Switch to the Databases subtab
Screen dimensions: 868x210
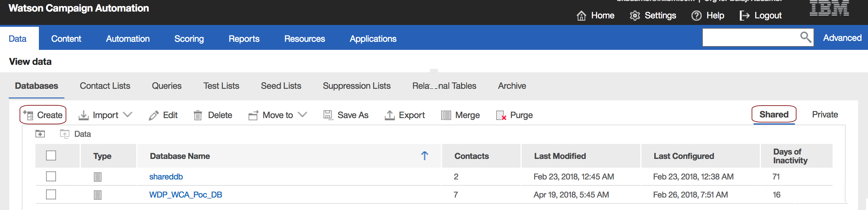[36, 86]
